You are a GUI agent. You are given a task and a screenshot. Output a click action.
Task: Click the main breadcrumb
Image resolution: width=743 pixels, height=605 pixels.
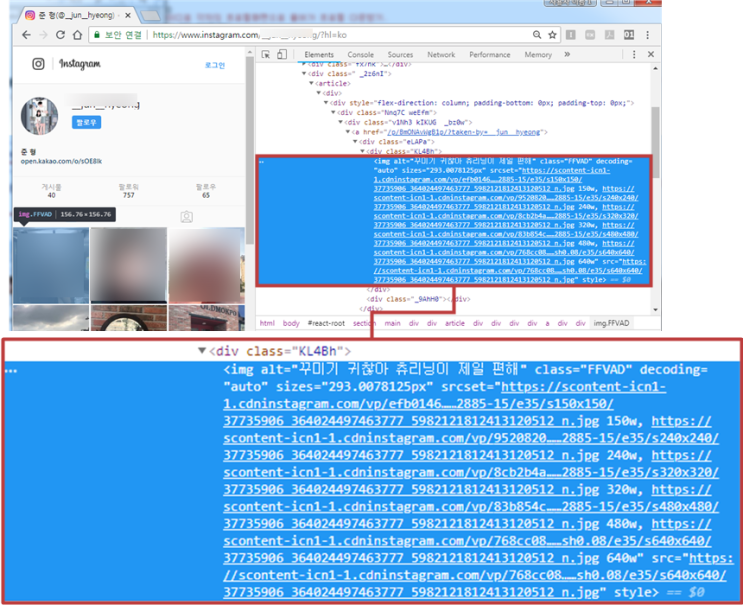tap(392, 323)
